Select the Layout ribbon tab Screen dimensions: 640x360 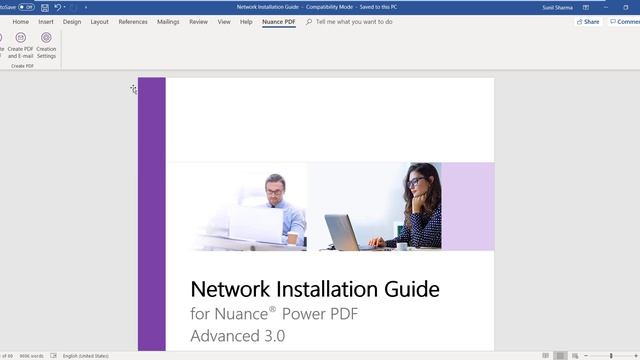(100, 22)
